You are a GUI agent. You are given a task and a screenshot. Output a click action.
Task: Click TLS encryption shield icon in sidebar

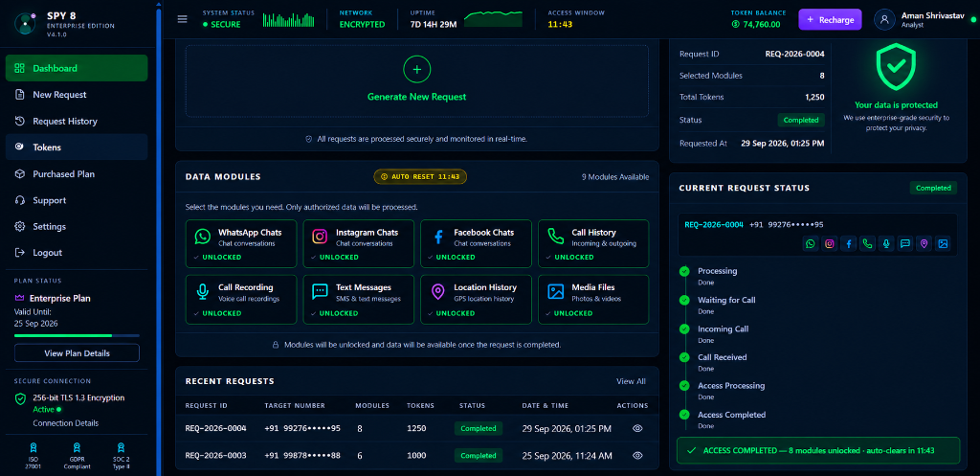21,398
